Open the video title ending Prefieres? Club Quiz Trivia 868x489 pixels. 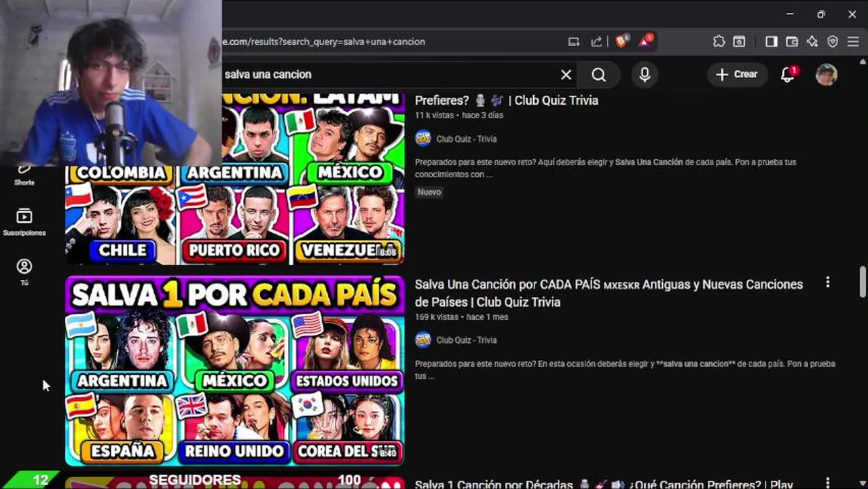point(507,101)
